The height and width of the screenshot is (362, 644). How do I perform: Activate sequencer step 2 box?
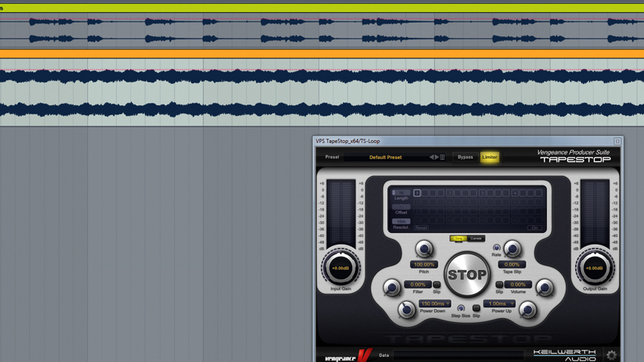tap(450, 193)
